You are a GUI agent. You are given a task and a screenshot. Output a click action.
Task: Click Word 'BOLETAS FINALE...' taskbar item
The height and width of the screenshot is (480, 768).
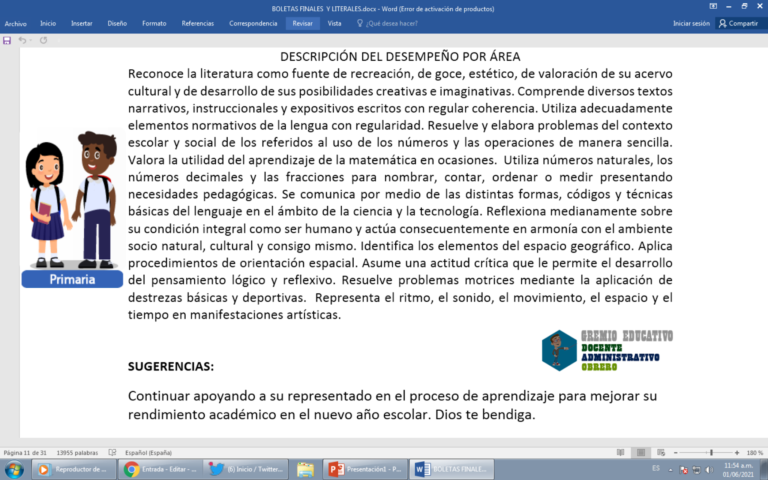pos(452,469)
